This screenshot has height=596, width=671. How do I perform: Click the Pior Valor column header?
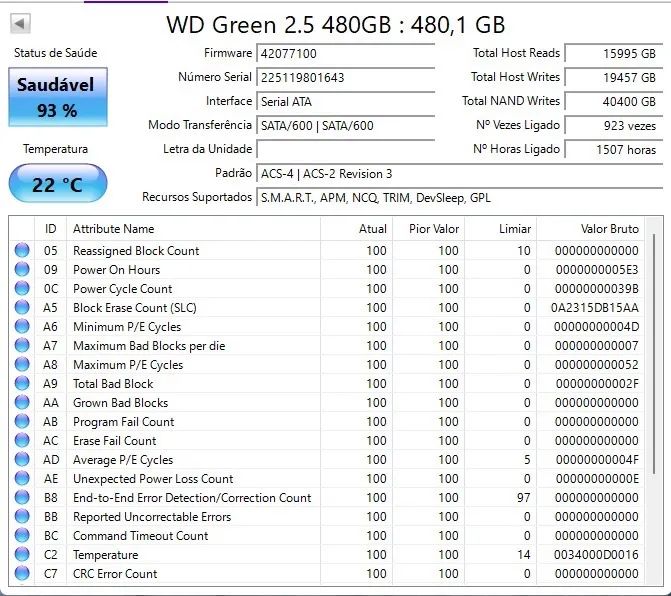click(x=428, y=228)
